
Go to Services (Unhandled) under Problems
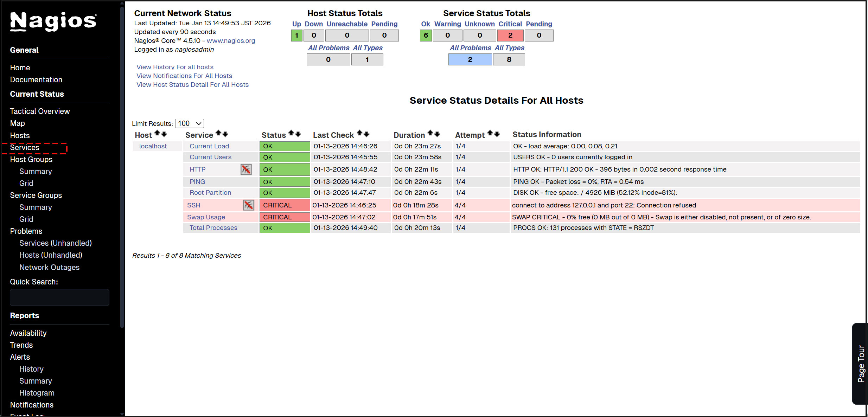point(55,243)
